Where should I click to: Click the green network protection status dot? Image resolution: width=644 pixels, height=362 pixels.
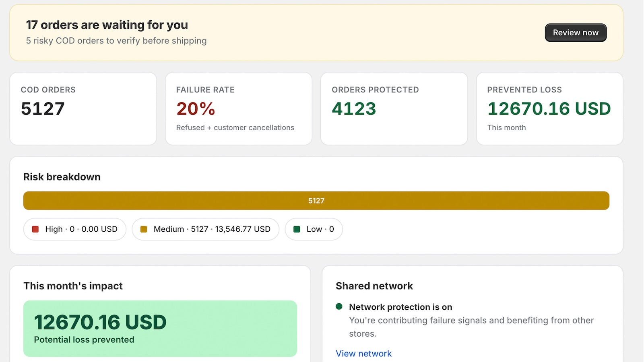tap(339, 306)
